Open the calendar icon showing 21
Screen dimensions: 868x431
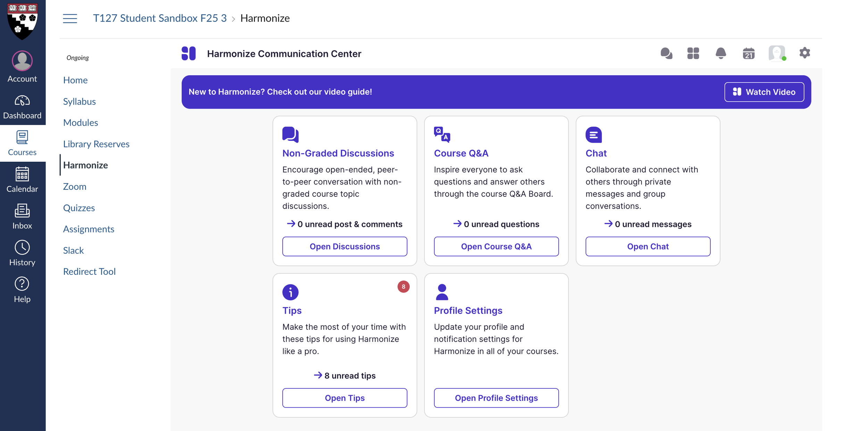tap(749, 53)
